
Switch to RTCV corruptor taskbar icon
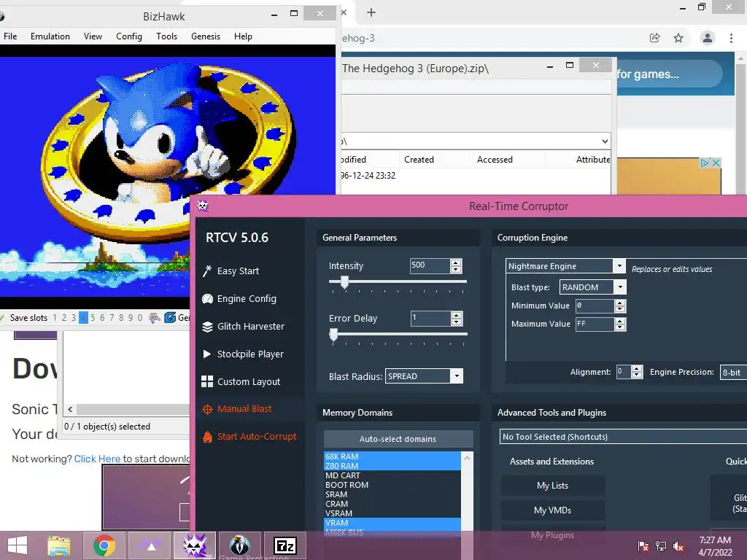(195, 545)
